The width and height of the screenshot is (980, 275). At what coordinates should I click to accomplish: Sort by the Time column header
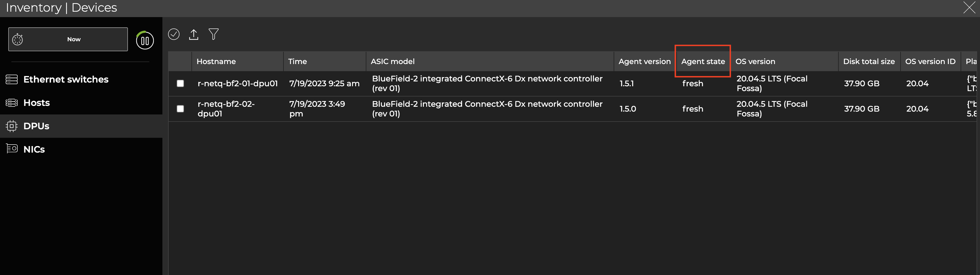tap(297, 61)
